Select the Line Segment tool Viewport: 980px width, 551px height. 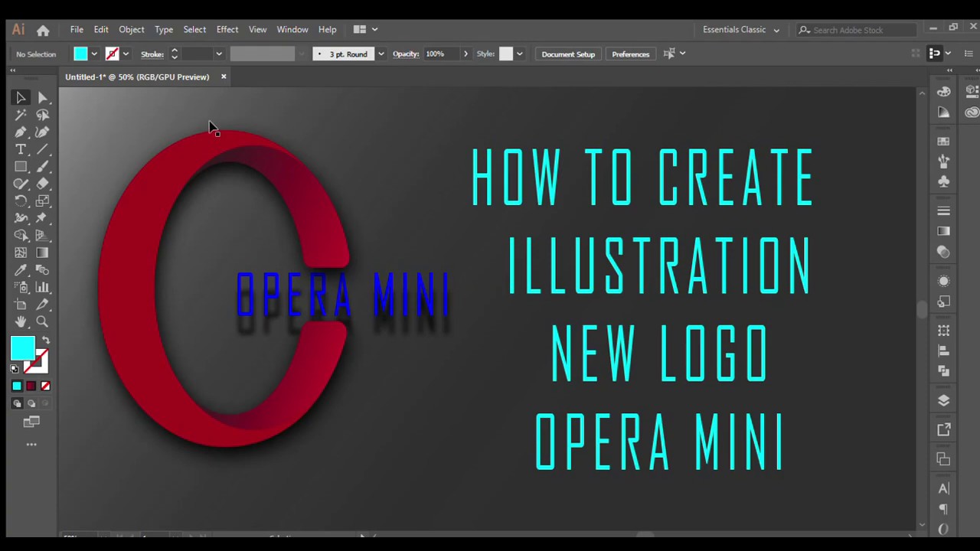coord(43,149)
